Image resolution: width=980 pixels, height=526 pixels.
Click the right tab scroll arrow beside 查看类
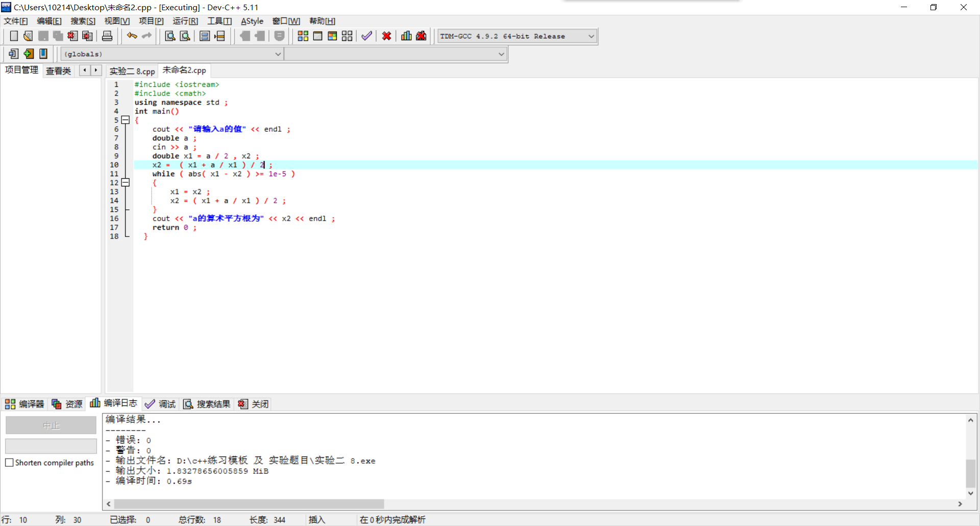[x=96, y=70]
